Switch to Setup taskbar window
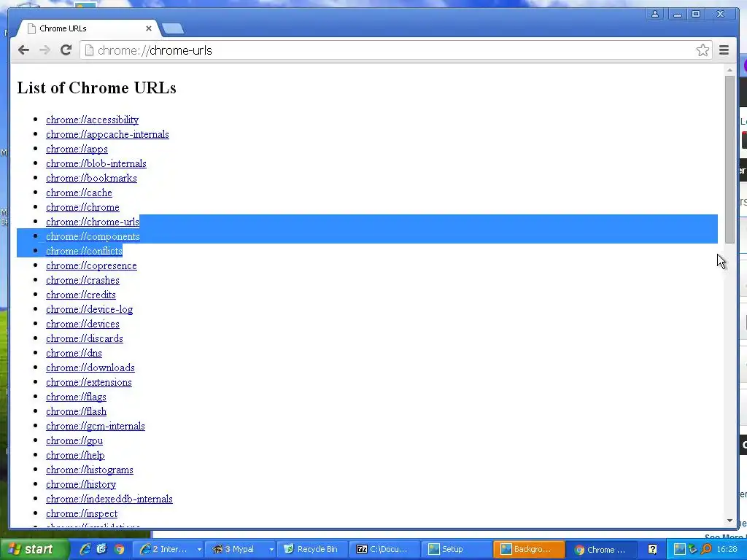 click(456, 549)
